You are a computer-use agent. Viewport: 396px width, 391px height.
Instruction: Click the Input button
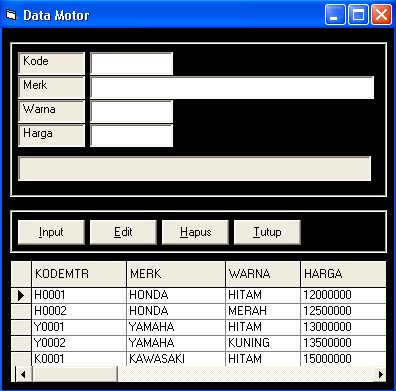tap(51, 232)
